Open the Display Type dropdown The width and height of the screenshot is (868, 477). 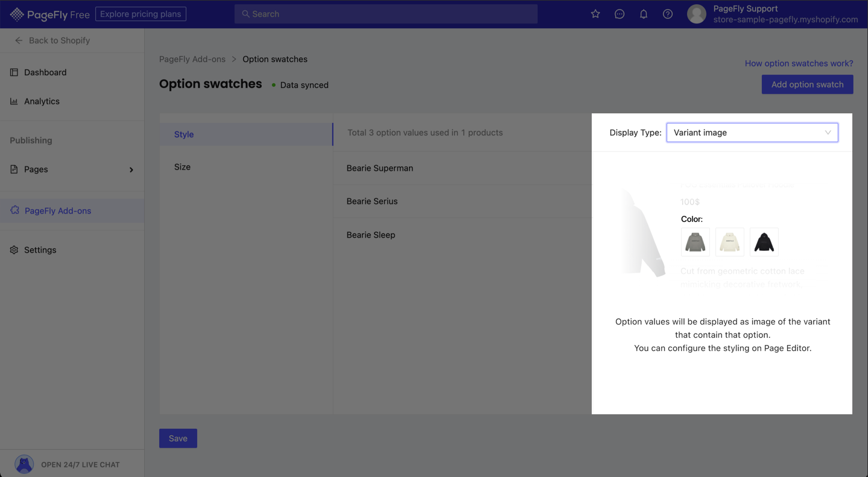tap(752, 133)
